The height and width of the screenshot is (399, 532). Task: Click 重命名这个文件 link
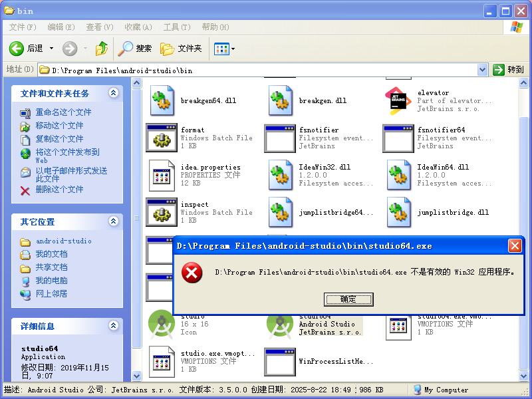[x=63, y=112]
